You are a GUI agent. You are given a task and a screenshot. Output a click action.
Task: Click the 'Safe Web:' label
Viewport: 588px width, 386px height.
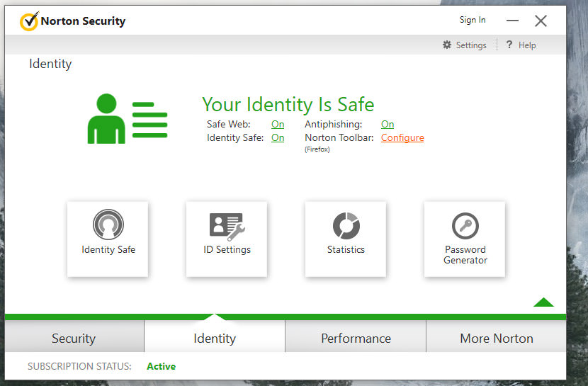coord(228,124)
